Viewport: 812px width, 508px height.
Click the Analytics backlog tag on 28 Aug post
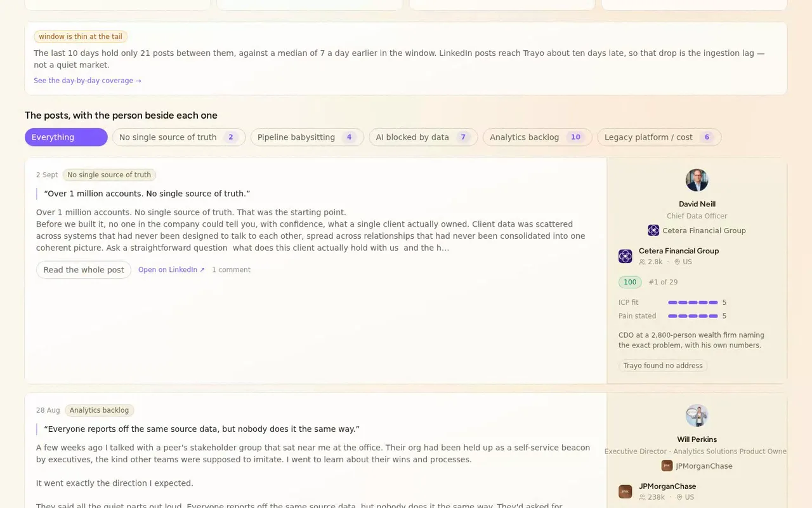(x=99, y=410)
